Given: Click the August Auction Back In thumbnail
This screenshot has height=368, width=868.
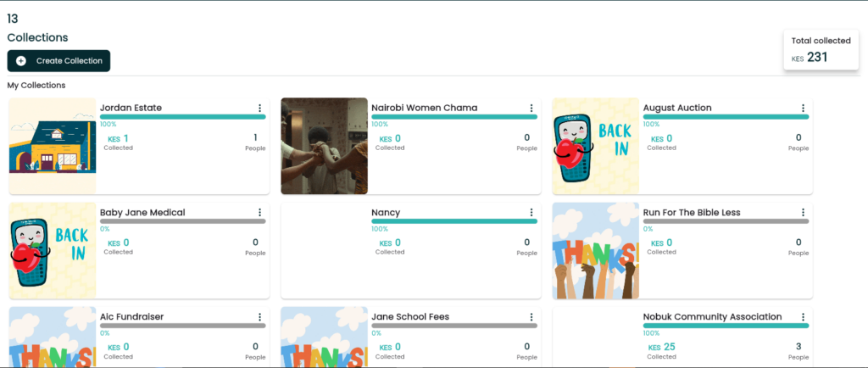Looking at the screenshot, I should 596,146.
